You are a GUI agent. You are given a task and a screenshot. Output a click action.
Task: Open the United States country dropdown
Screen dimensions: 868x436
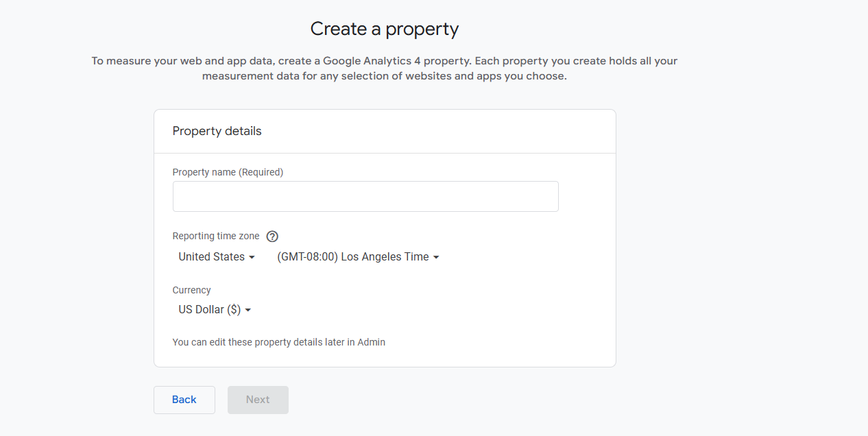(x=217, y=257)
